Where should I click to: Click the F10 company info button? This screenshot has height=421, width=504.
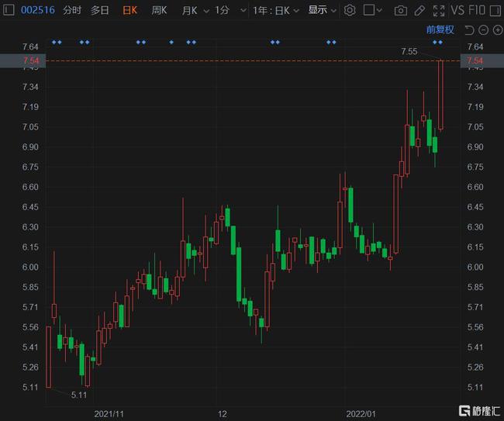coord(486,10)
